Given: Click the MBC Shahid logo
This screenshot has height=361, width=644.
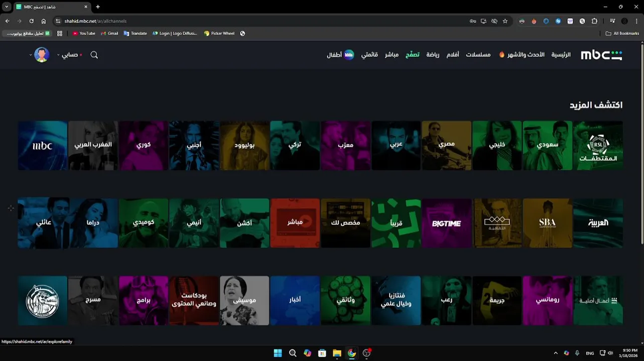Looking at the screenshot, I should pos(601,55).
